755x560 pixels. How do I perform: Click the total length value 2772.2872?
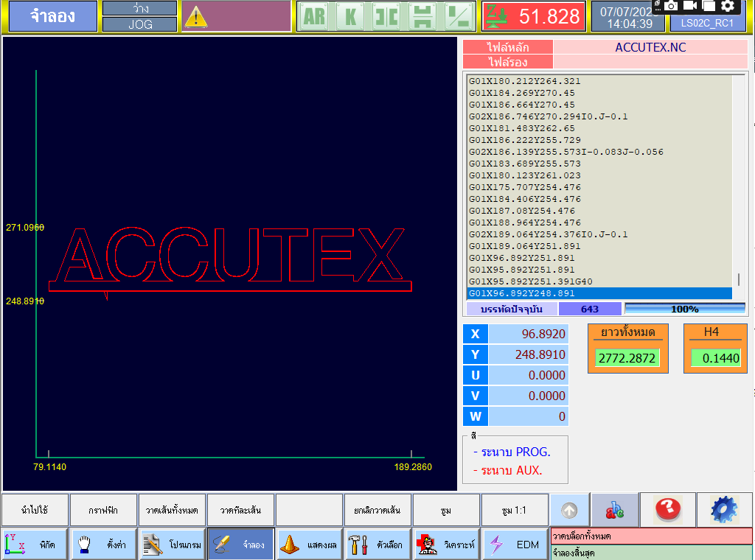627,358
